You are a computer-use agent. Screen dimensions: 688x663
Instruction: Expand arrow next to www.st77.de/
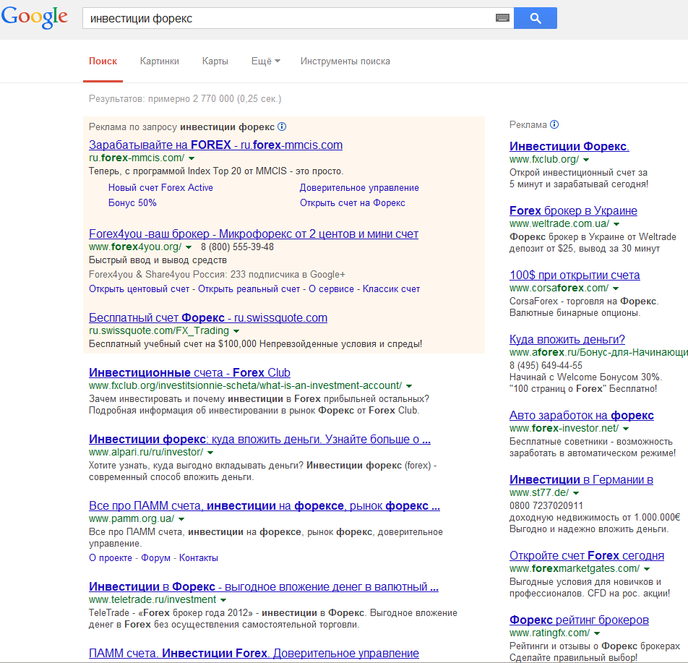pyautogui.click(x=576, y=493)
